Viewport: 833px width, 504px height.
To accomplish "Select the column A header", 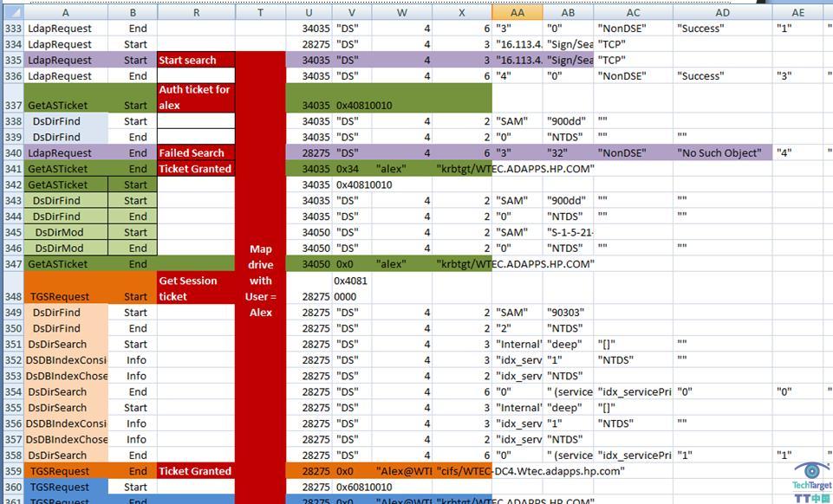I will (66, 12).
